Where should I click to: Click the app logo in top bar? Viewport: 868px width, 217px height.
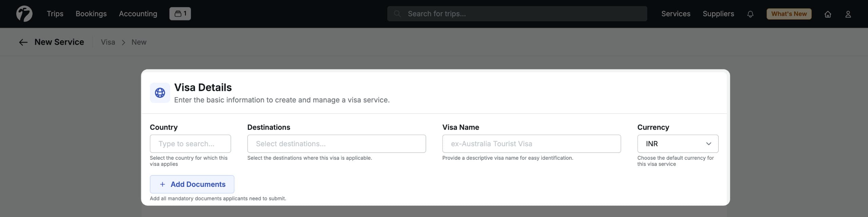(24, 14)
